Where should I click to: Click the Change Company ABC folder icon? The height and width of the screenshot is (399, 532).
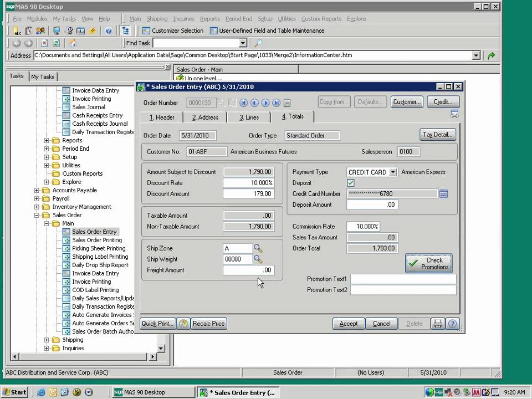coord(17,31)
